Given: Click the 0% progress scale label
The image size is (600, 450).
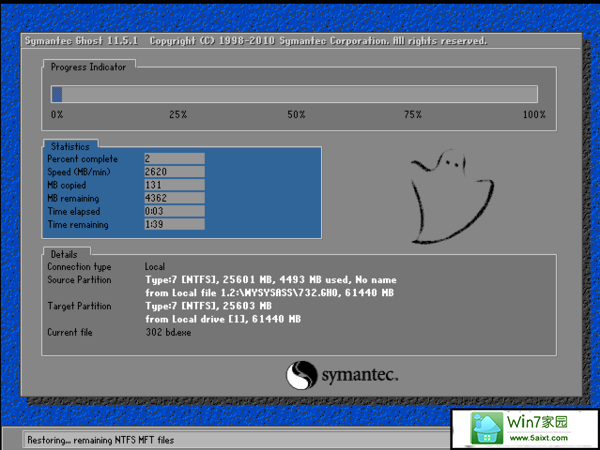Looking at the screenshot, I should tap(57, 114).
